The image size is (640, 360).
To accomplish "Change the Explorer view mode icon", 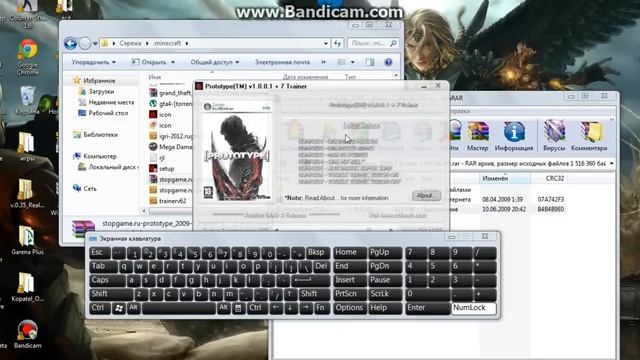I will (342, 62).
